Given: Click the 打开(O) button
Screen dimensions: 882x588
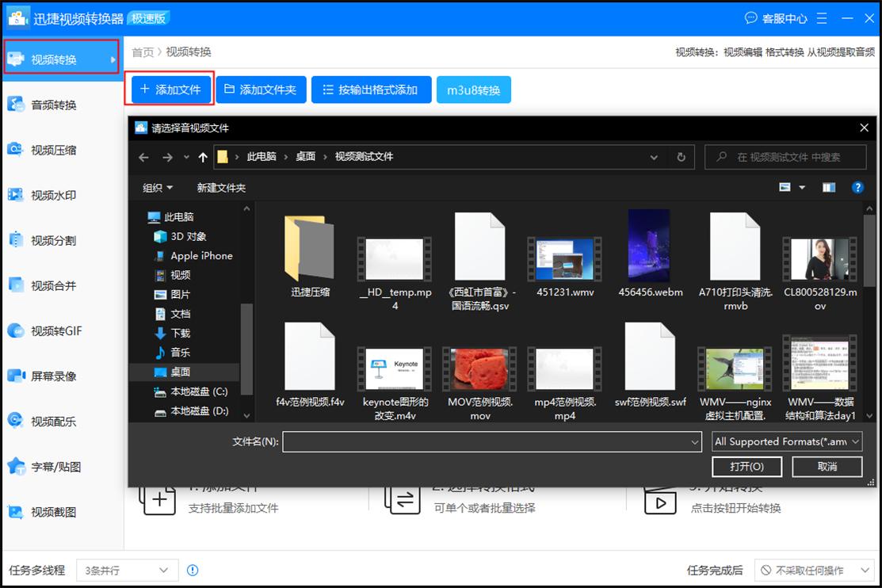Looking at the screenshot, I should (x=746, y=467).
